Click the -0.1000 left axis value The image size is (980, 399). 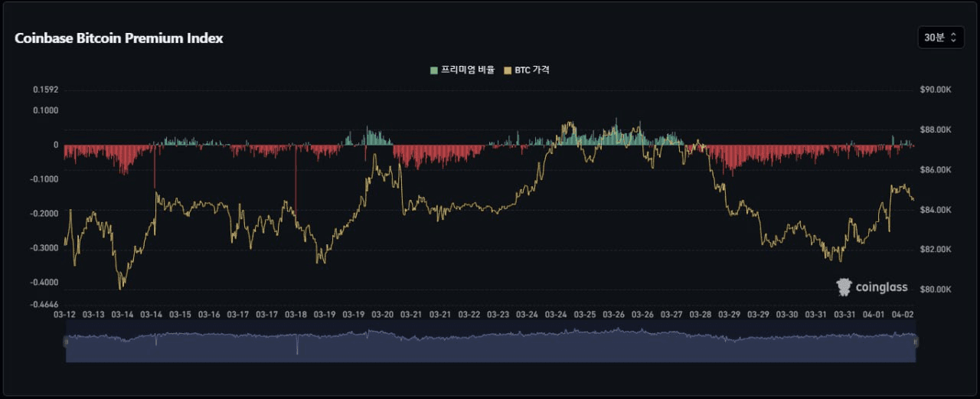click(44, 179)
